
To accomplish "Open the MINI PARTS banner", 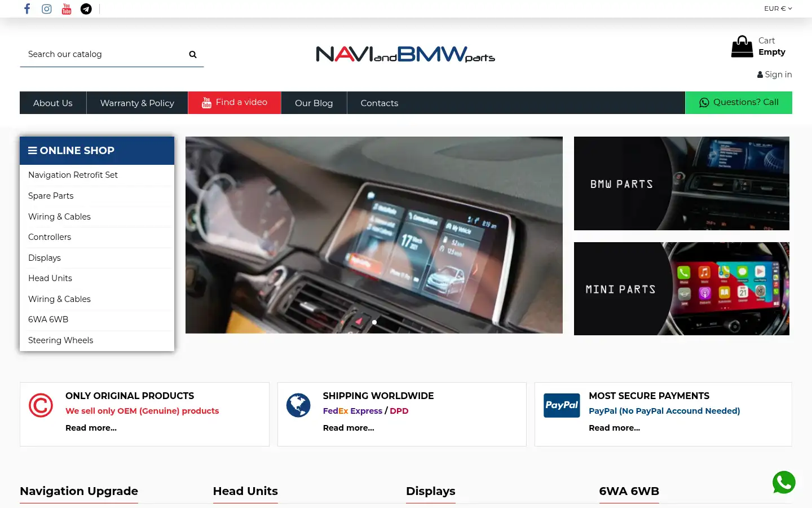I will click(682, 289).
